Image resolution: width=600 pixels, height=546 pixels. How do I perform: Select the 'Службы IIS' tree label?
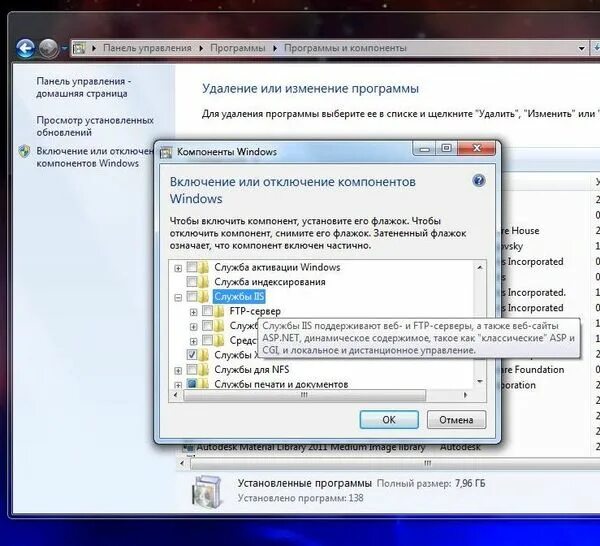[x=239, y=297]
